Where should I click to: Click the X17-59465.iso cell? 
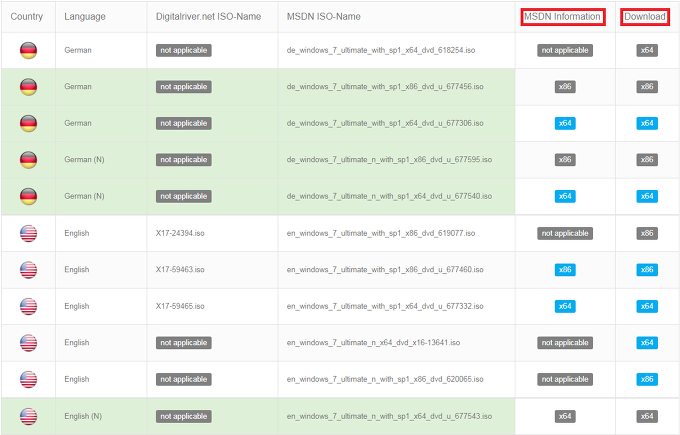(x=180, y=306)
